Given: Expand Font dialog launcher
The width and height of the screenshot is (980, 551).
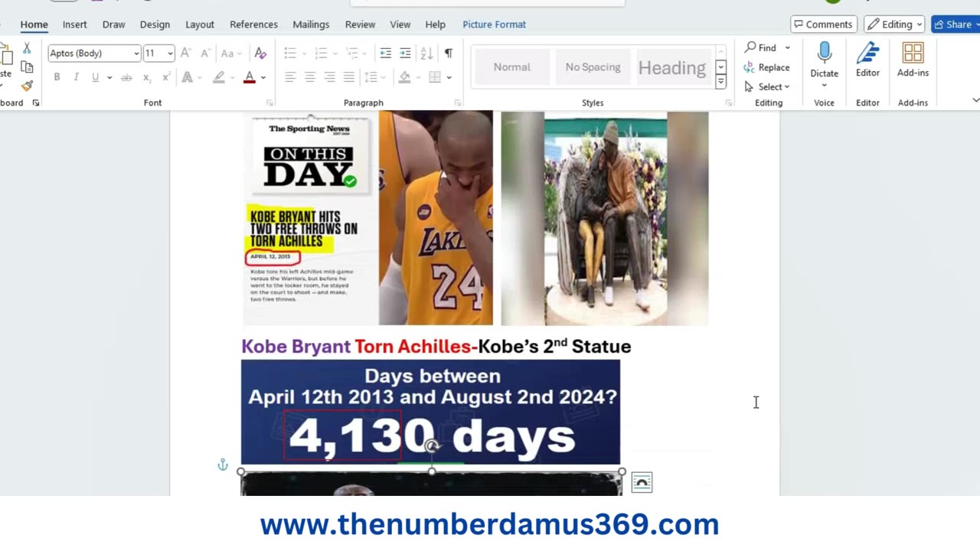Looking at the screenshot, I should point(269,103).
